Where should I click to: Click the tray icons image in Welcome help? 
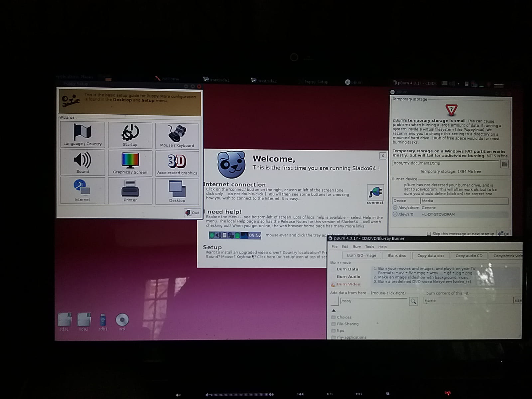point(235,235)
